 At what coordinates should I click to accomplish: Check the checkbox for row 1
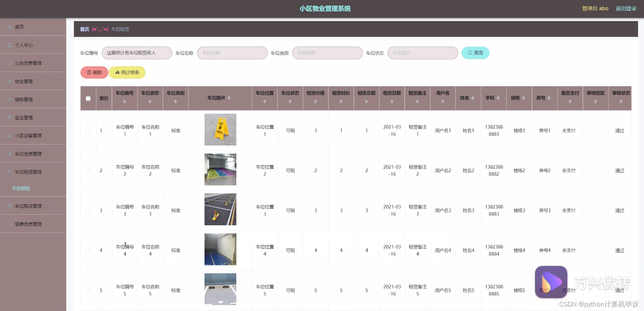[88, 131]
